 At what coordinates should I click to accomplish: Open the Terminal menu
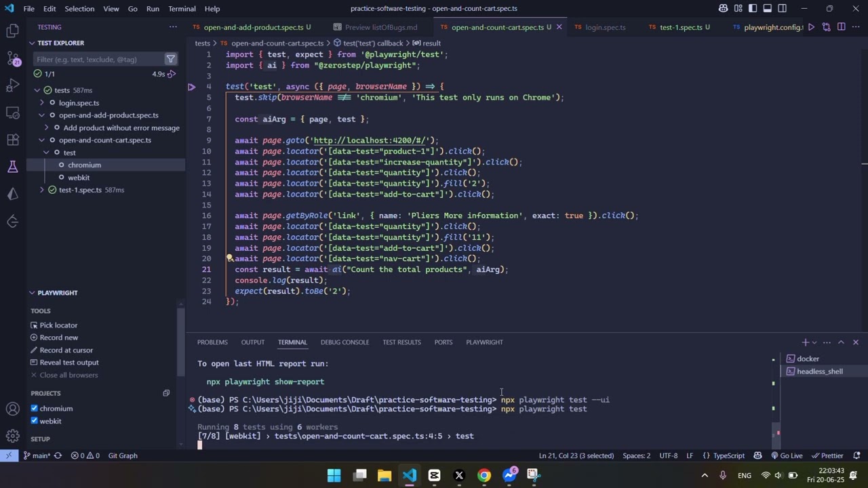pos(182,9)
